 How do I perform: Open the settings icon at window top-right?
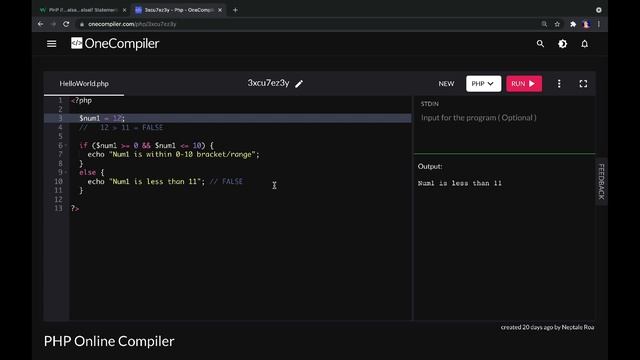pyautogui.click(x=599, y=10)
